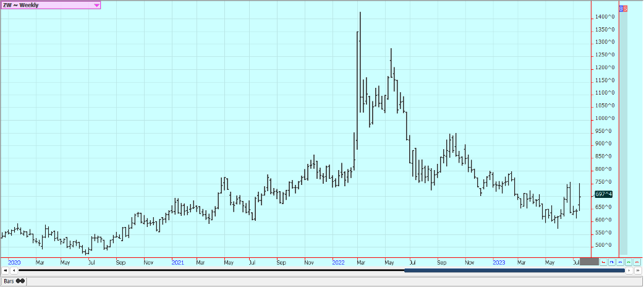Image resolution: width=644 pixels, height=287 pixels.
Task: Click the black scrollbar track portion
Action: click(211, 270)
